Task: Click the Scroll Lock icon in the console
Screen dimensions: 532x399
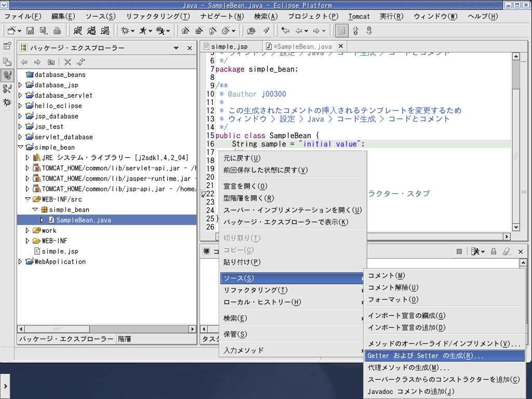Action: tap(494, 251)
